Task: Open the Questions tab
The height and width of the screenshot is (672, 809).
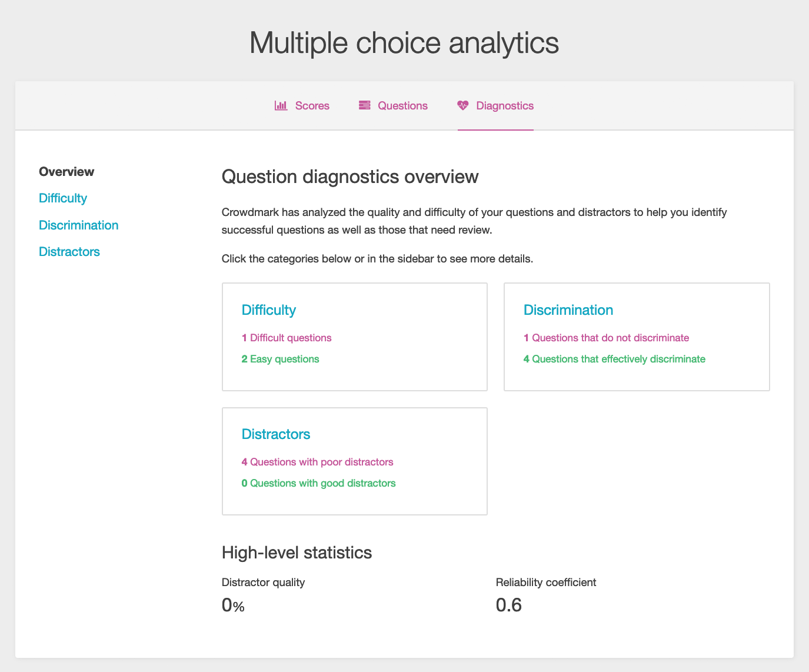Action: click(x=402, y=106)
